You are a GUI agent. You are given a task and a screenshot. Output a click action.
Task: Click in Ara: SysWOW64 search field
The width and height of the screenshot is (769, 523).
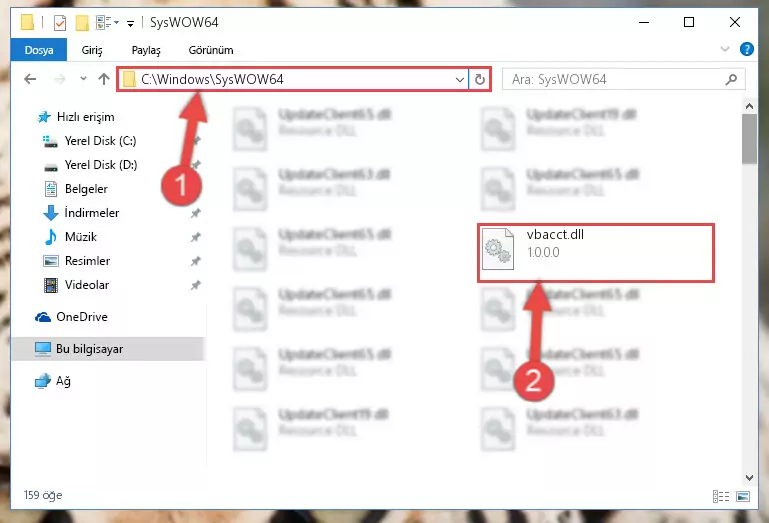pyautogui.click(x=615, y=79)
